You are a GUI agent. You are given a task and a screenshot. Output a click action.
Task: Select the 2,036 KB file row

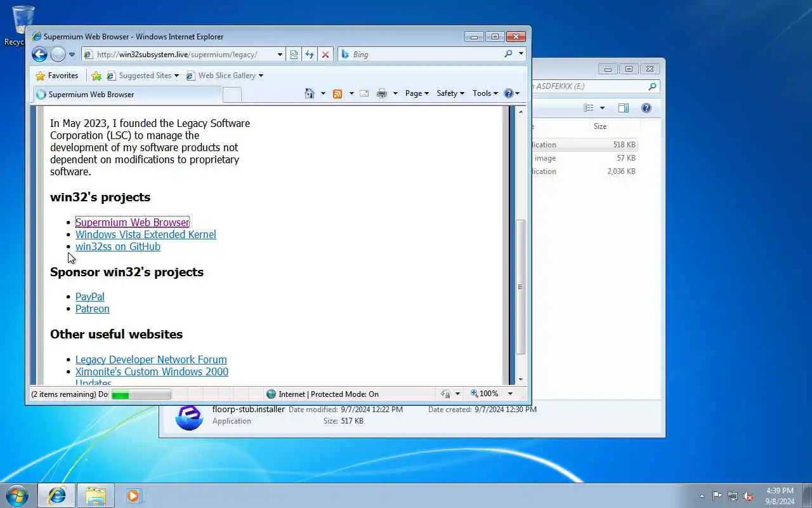(x=585, y=171)
